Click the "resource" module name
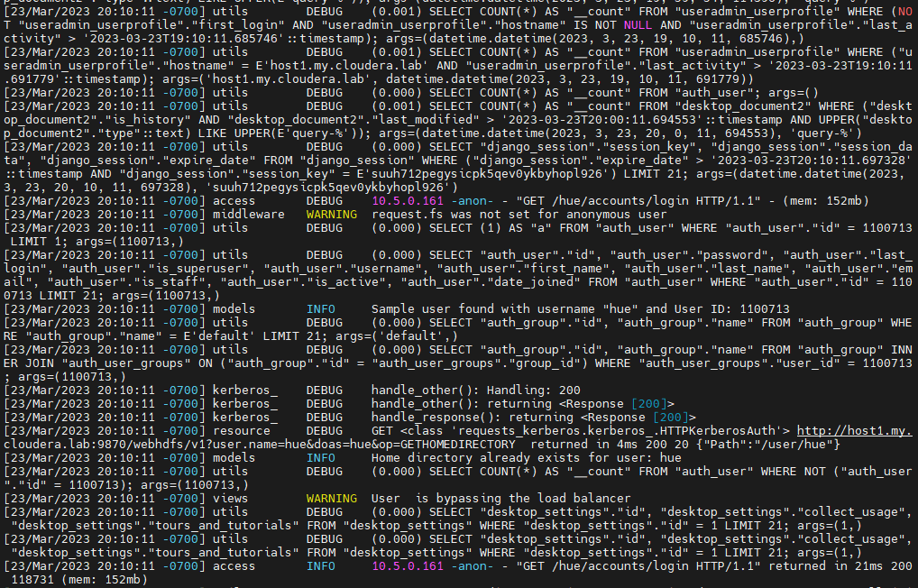 (241, 430)
